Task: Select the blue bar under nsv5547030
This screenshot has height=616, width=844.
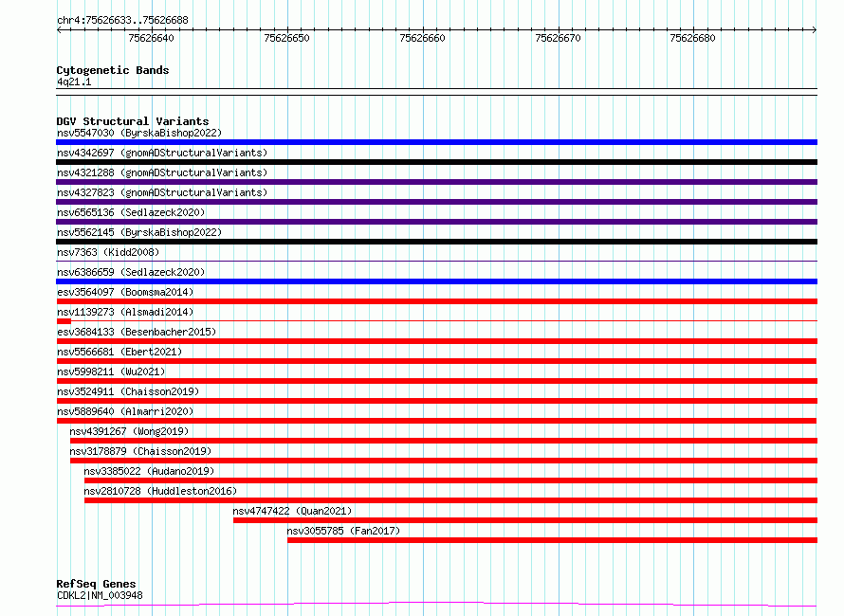Action: pos(436,142)
